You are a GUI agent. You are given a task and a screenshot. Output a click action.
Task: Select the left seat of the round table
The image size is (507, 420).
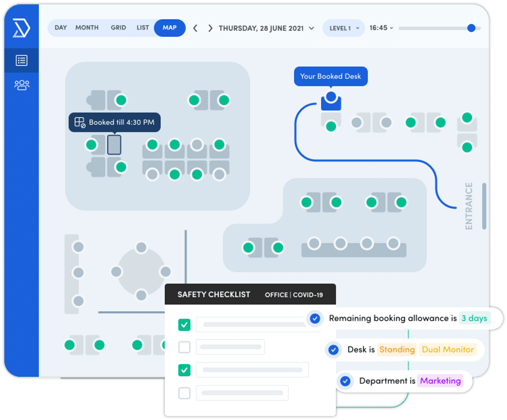pos(116,272)
